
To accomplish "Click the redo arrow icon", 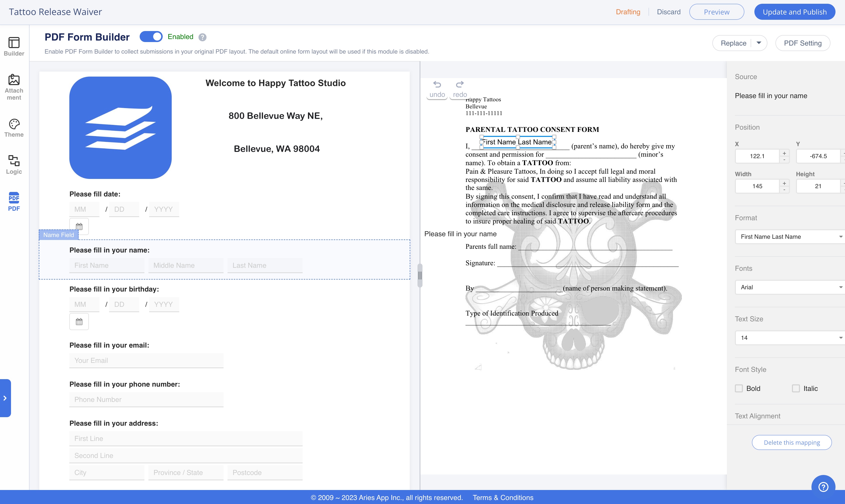I will coord(460,85).
